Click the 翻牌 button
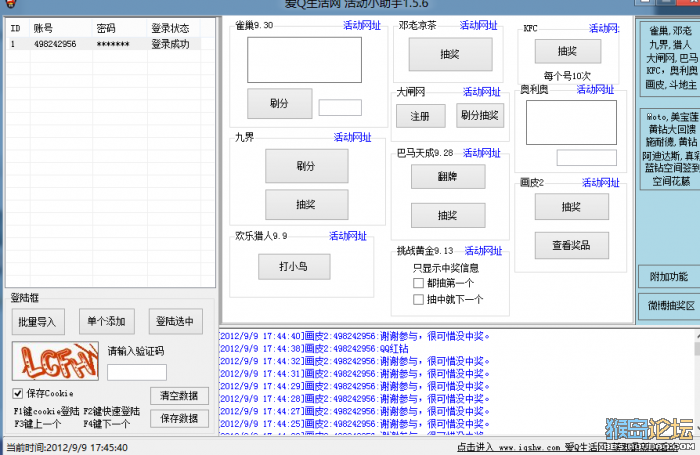The image size is (700, 455). [448, 176]
